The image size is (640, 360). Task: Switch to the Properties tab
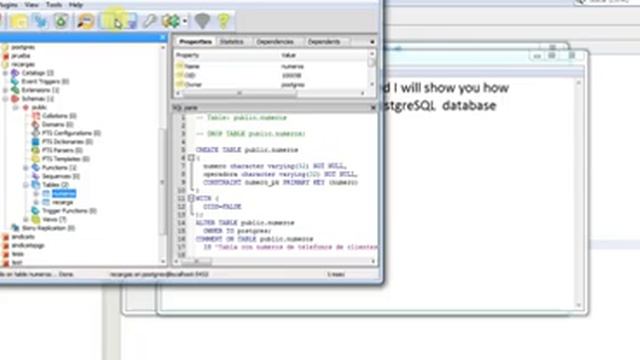tap(196, 42)
